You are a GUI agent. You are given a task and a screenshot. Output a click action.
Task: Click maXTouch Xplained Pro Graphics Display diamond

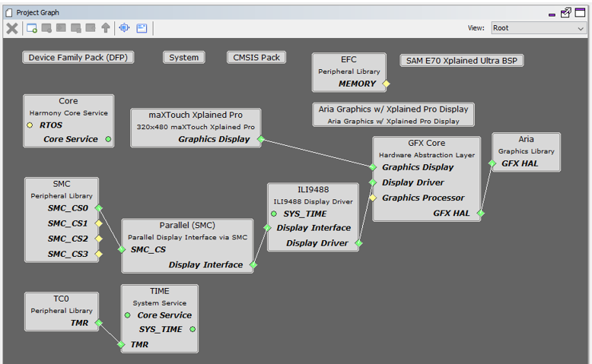click(x=261, y=139)
